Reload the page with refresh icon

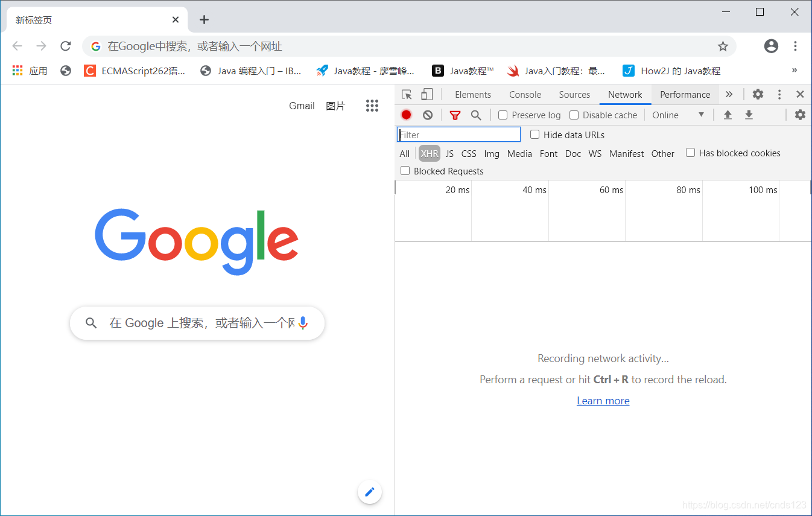pos(66,46)
